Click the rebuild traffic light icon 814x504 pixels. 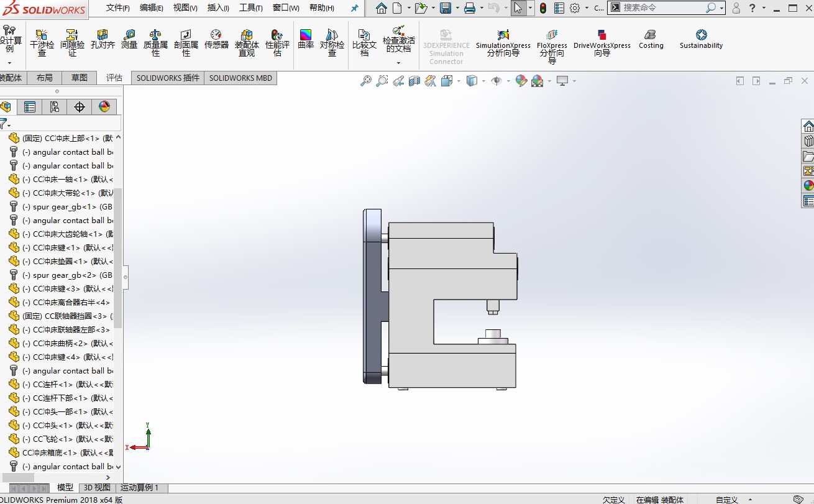click(543, 8)
